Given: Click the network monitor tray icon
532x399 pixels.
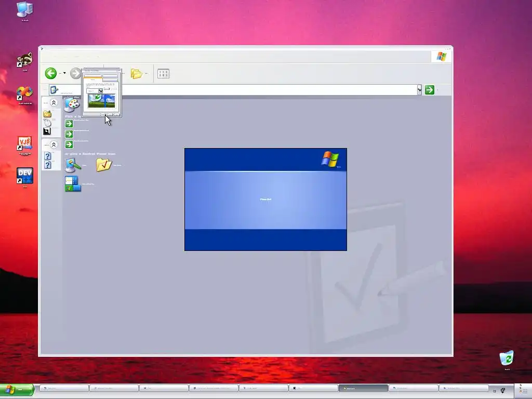Looking at the screenshot, I should [503, 391].
